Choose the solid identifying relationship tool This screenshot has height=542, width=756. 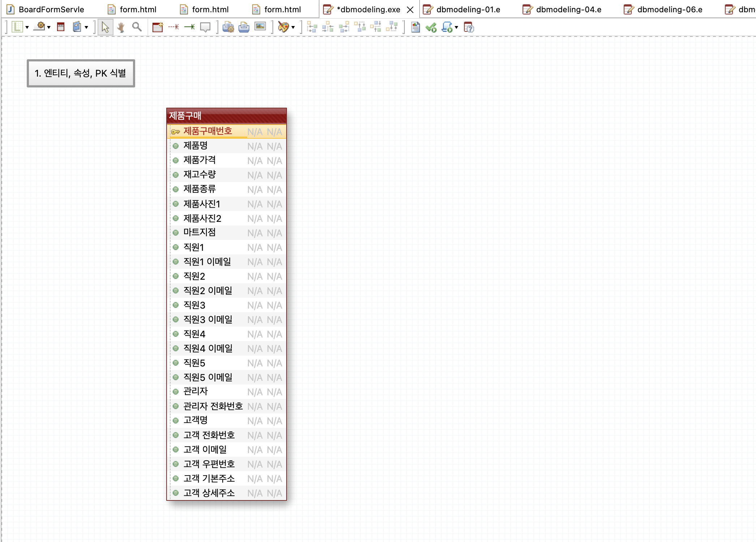pyautogui.click(x=189, y=27)
